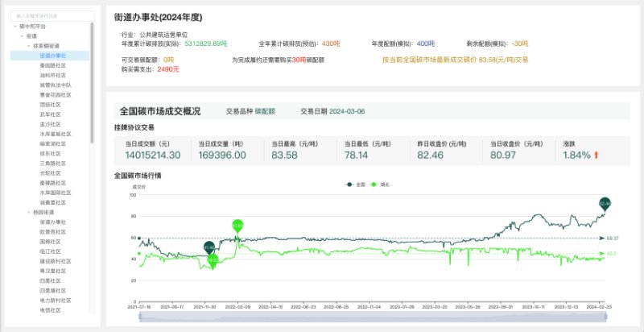The image size is (644, 332).
Task: Open 城管执法中队 from the tree list
Action: (56, 85)
